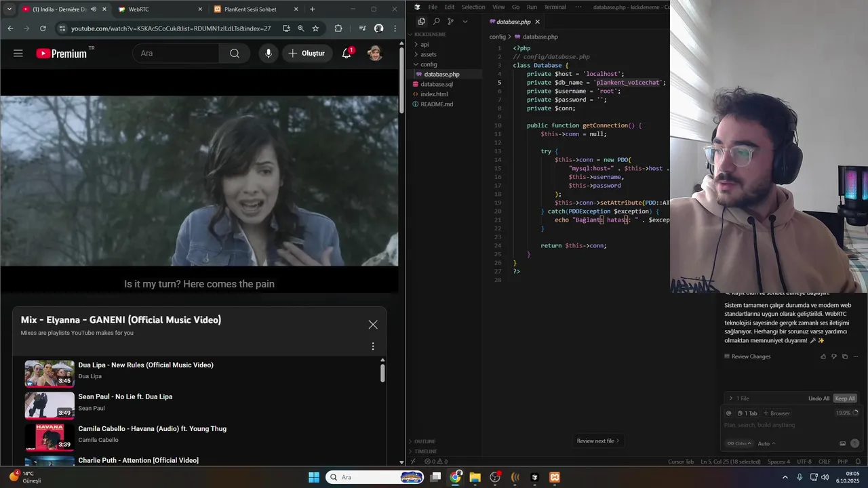Open the Source Control branch icon
Viewport: 868px width, 488px height.
point(450,22)
